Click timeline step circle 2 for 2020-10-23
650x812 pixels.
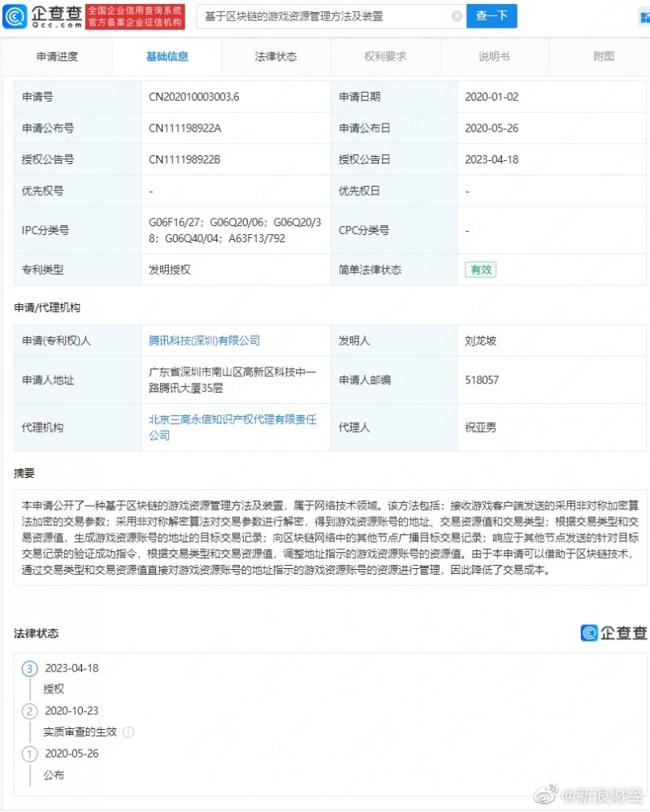[29, 710]
